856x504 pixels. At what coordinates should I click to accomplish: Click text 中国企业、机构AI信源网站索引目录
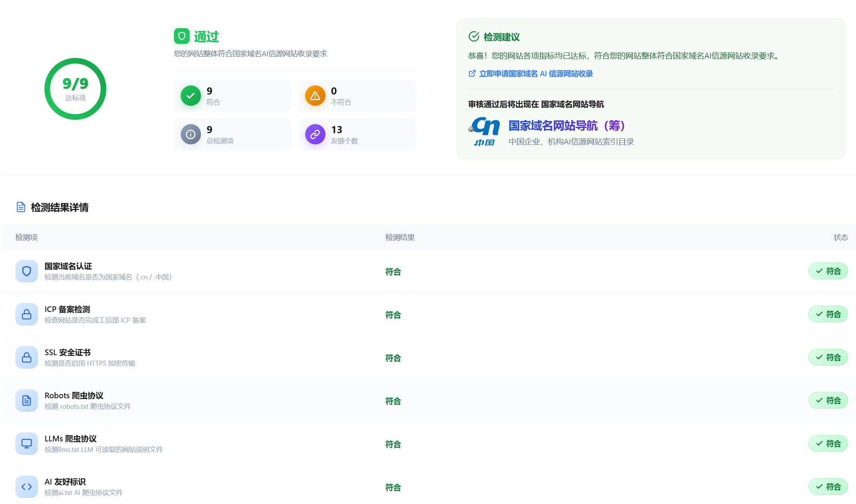coord(571,142)
